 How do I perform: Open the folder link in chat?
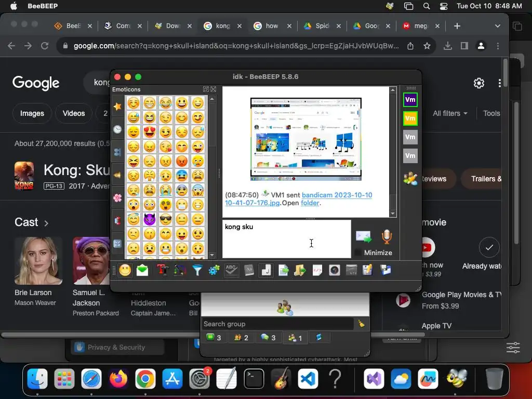point(310,203)
